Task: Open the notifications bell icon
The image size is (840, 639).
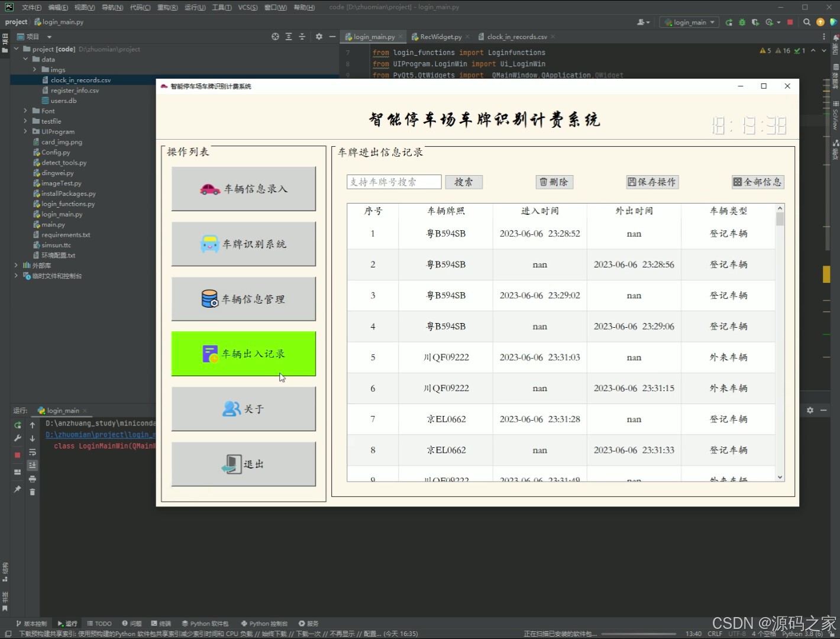Action: 835,38
